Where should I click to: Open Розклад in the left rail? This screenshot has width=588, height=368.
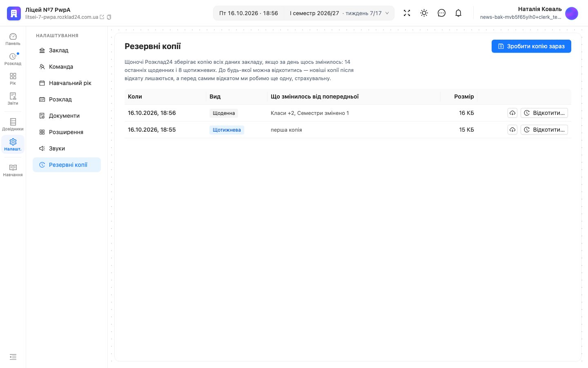13,59
